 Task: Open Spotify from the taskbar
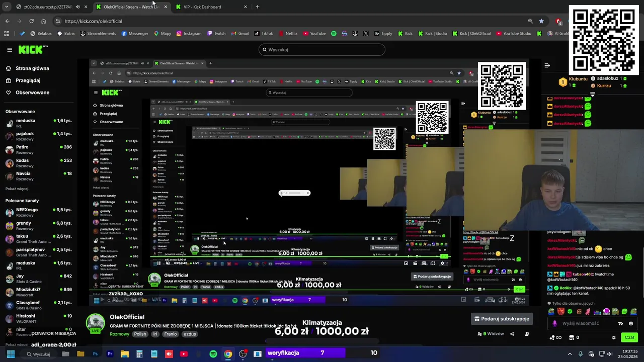point(213,354)
